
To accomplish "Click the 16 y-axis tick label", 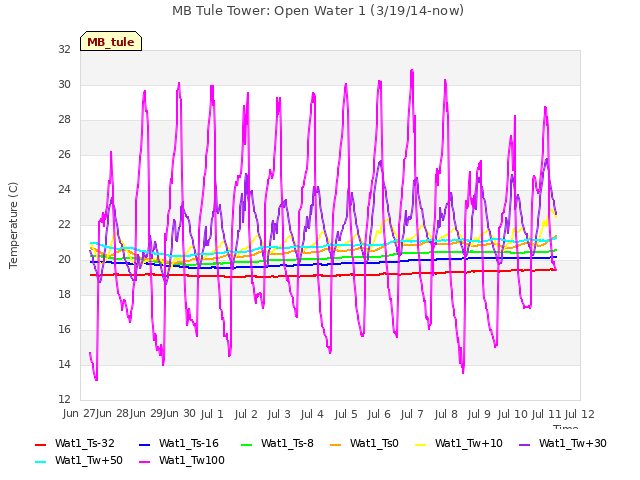I will coord(64,329).
